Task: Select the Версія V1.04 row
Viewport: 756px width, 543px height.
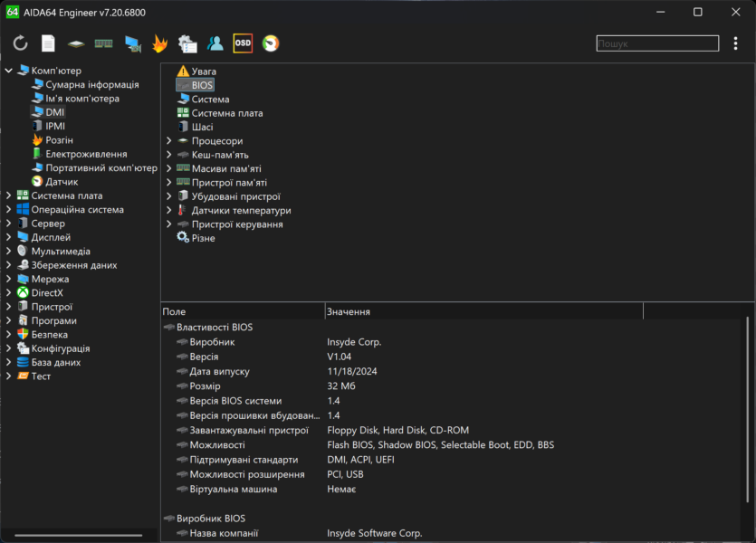Action: [x=451, y=357]
